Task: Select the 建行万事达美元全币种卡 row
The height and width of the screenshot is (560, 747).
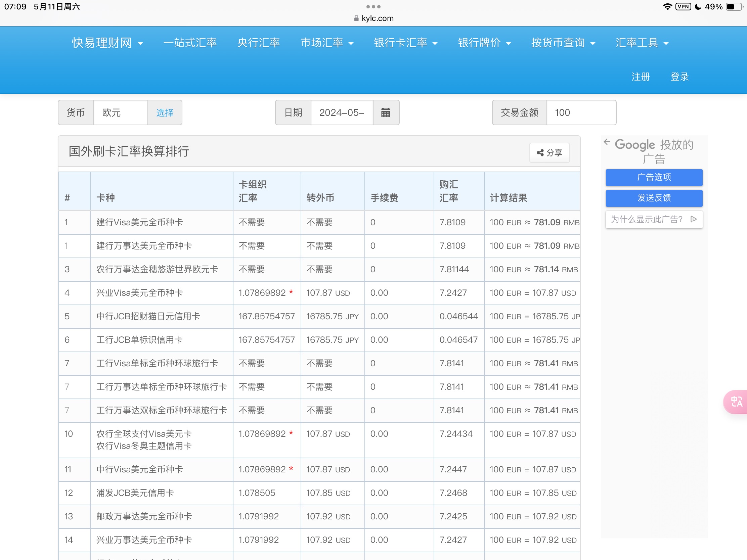Action: pyautogui.click(x=319, y=246)
